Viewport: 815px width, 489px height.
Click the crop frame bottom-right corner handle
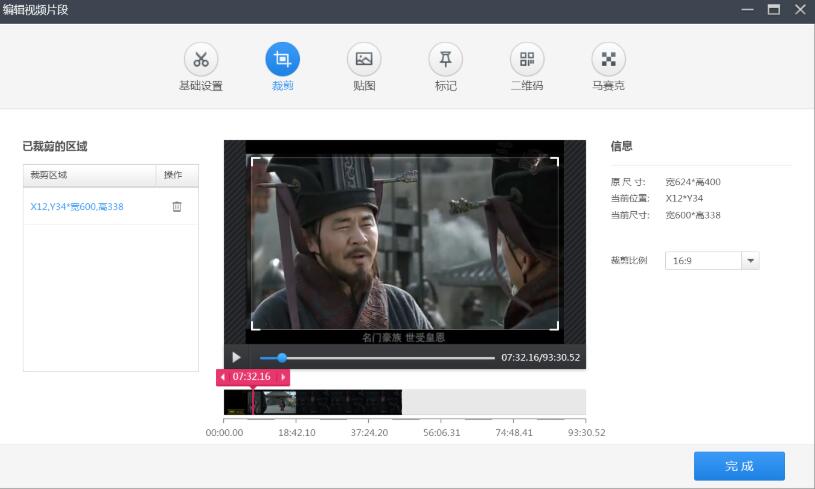click(x=555, y=326)
